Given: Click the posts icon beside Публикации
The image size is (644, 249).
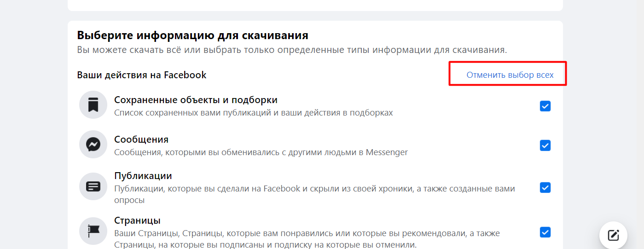Looking at the screenshot, I should click(x=93, y=187).
